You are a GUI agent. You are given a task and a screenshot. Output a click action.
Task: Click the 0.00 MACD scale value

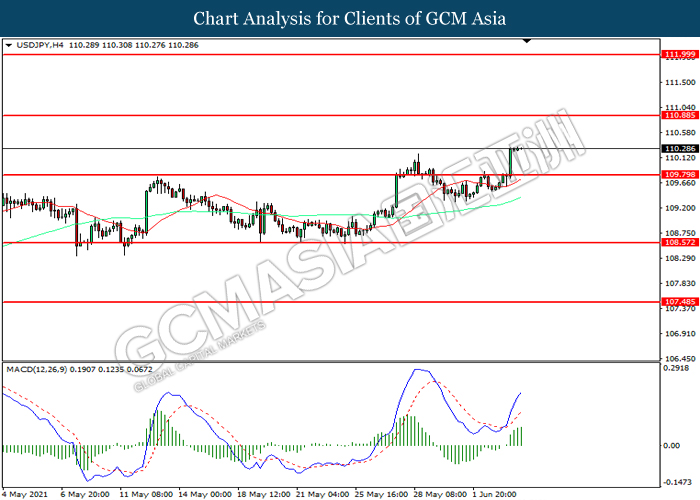click(x=672, y=446)
